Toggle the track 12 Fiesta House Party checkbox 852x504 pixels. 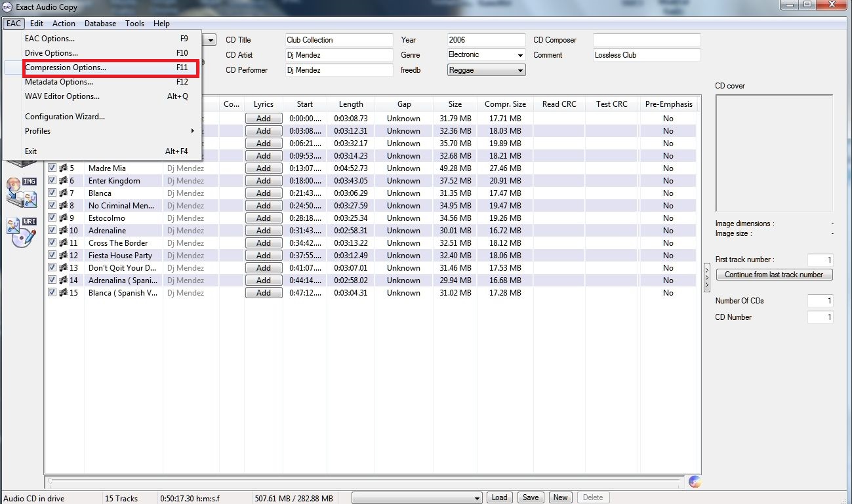pyautogui.click(x=52, y=256)
